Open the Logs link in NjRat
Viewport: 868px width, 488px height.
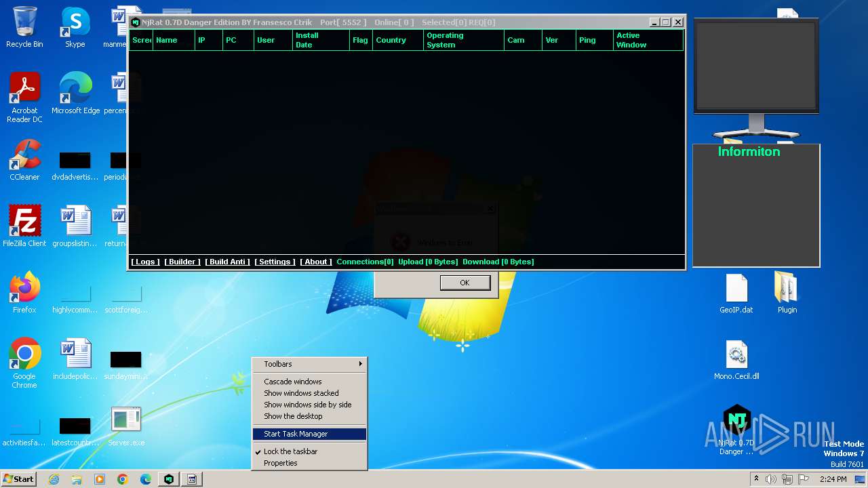(145, 262)
